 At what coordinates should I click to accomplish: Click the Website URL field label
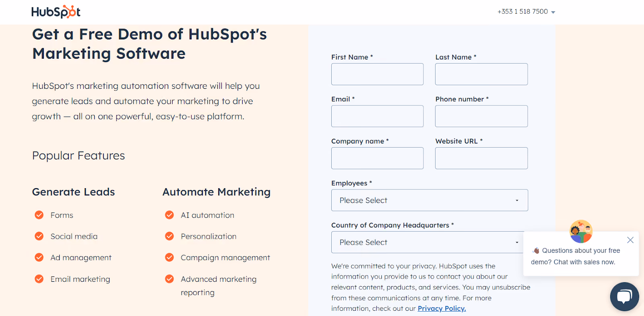tap(459, 141)
